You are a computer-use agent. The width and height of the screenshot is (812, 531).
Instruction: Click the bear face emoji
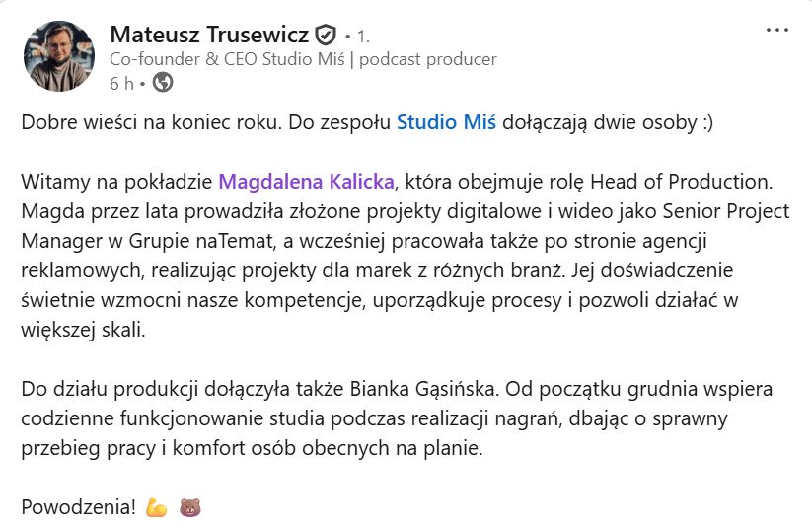pyautogui.click(x=189, y=508)
